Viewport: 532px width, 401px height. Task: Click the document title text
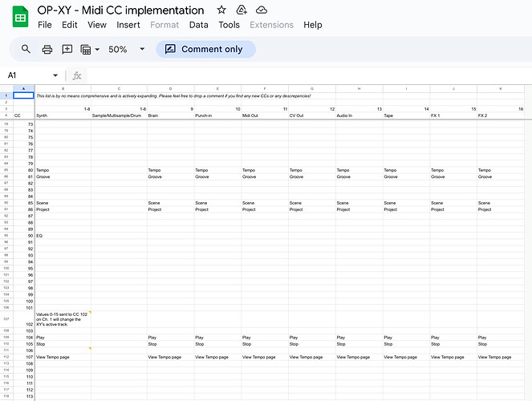tap(120, 10)
